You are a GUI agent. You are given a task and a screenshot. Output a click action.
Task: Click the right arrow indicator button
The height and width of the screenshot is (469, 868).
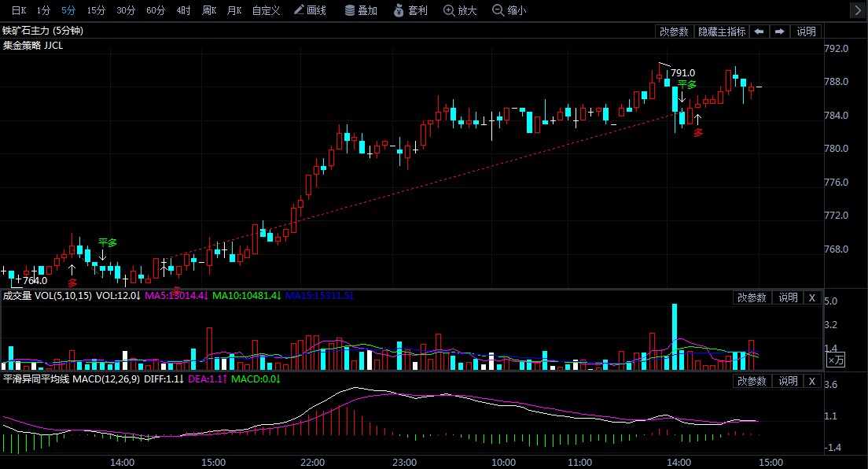[780, 31]
